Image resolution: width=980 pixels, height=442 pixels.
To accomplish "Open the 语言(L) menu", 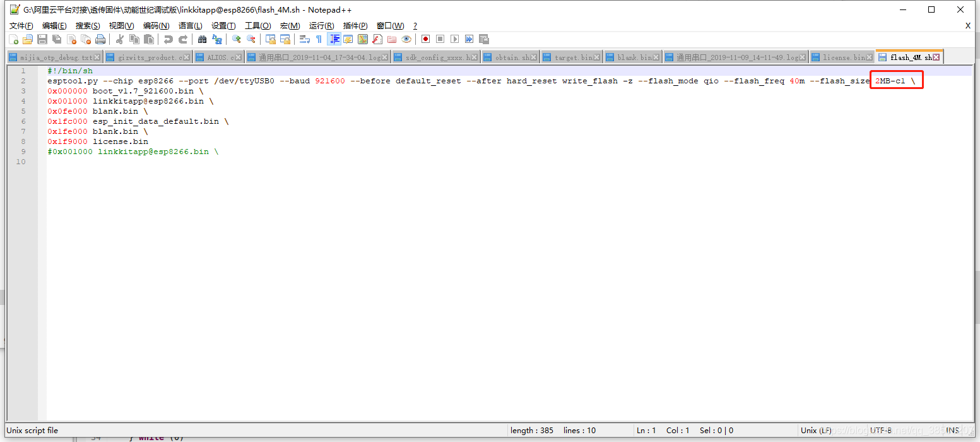I will point(190,26).
